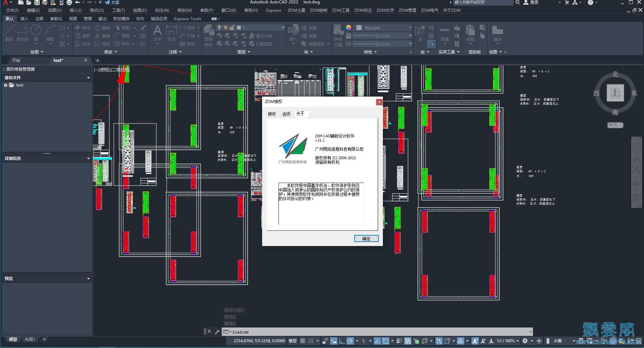Insert a Table (表格)

point(187,44)
